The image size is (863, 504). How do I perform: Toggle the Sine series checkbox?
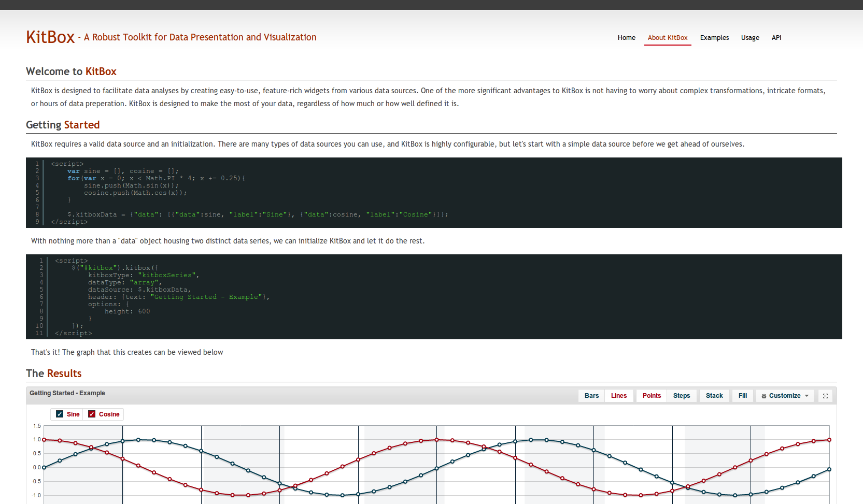pyautogui.click(x=60, y=414)
